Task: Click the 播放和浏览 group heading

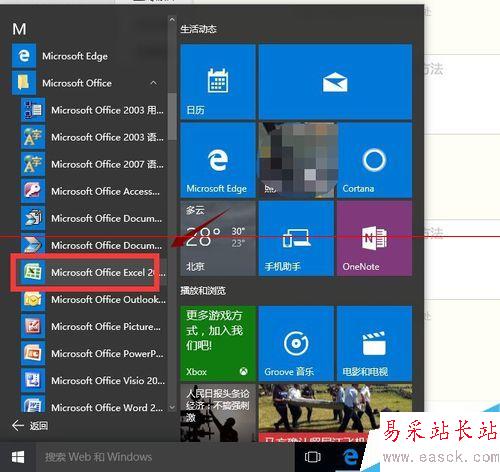Action: pos(203,291)
